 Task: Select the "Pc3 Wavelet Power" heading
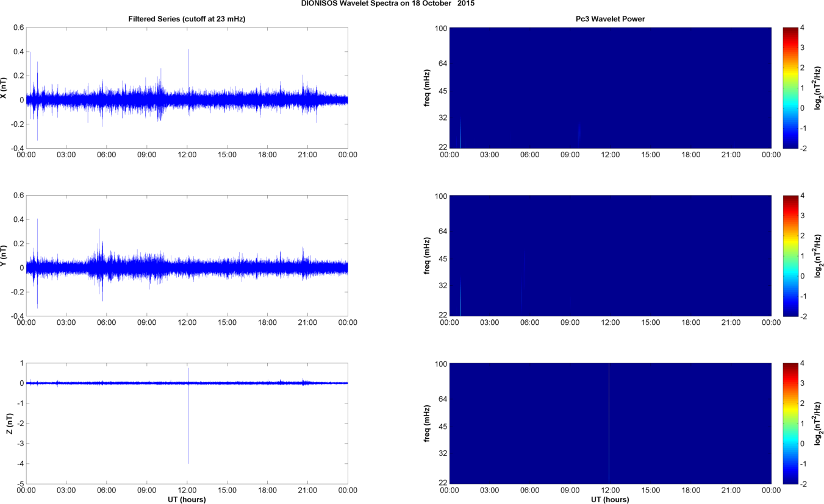610,20
